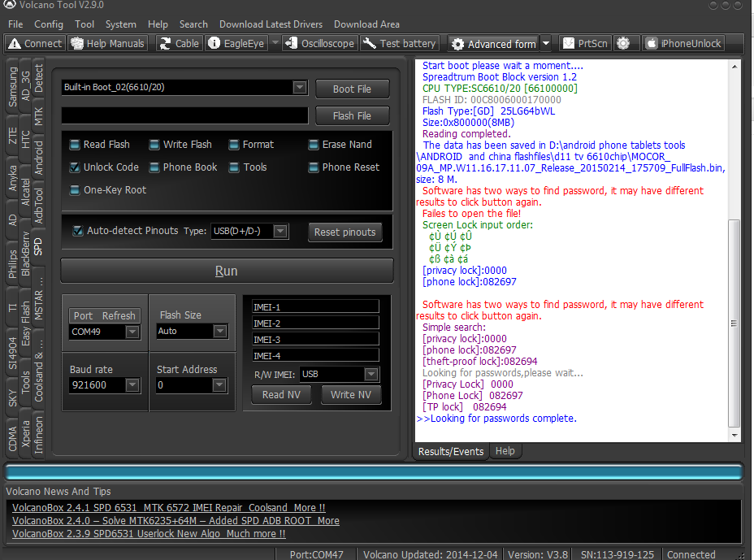Image resolution: width=754 pixels, height=560 pixels.
Task: Run Test battery tool
Action: coord(400,43)
